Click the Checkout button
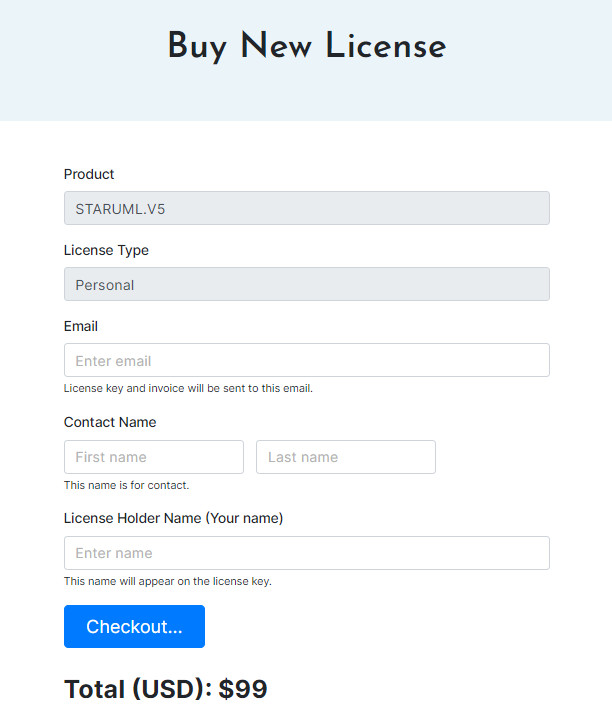The width and height of the screenshot is (612, 721). click(134, 627)
